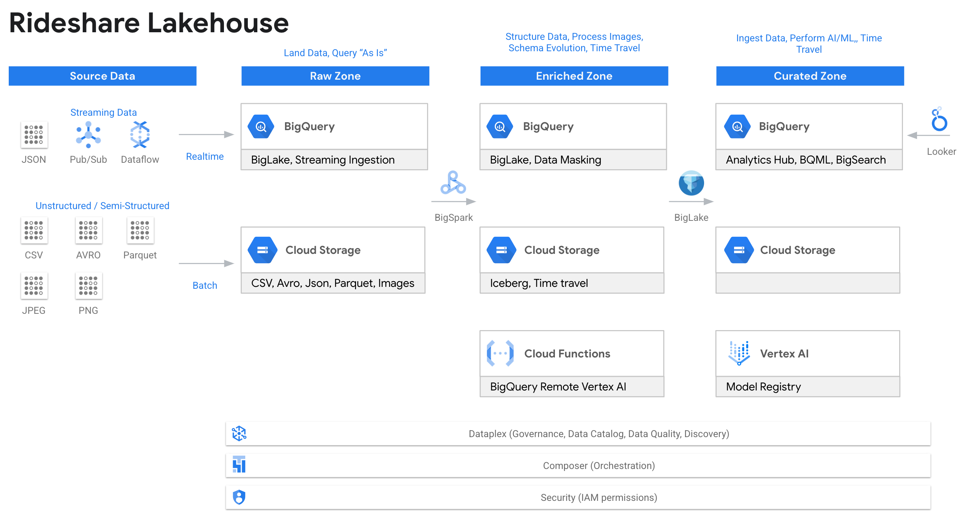Screen dimensions: 980x513
Task: Select the Source Data header
Action: 102,76
